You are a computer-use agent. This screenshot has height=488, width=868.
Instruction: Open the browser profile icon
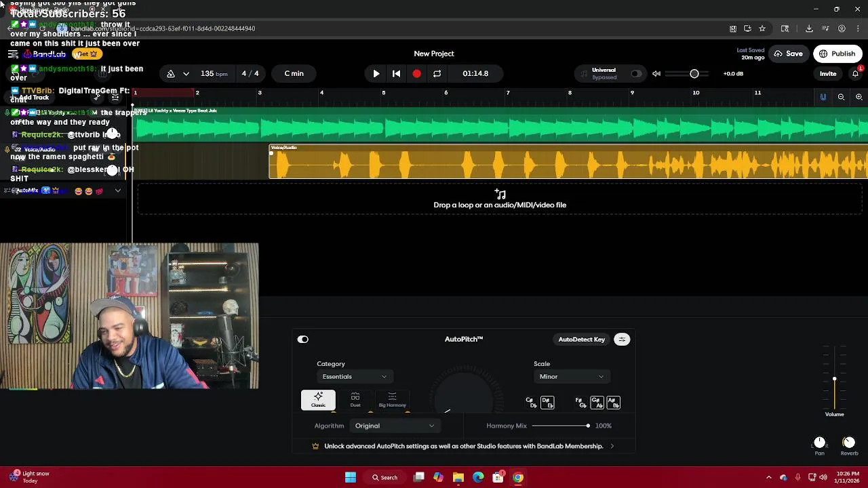point(842,28)
